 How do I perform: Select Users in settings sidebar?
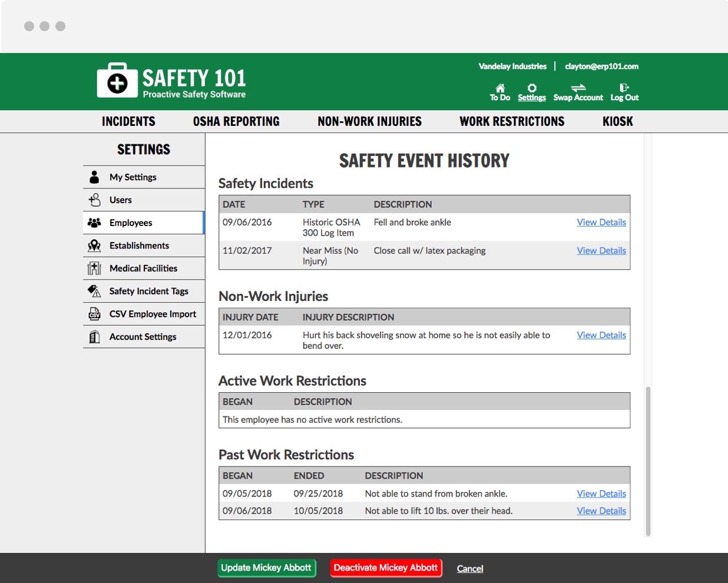144,200
